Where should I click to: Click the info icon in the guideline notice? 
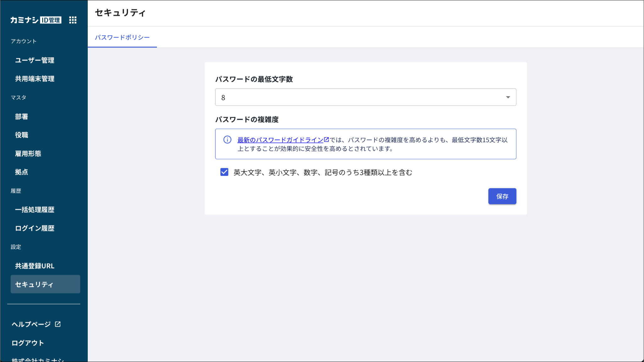pos(227,140)
